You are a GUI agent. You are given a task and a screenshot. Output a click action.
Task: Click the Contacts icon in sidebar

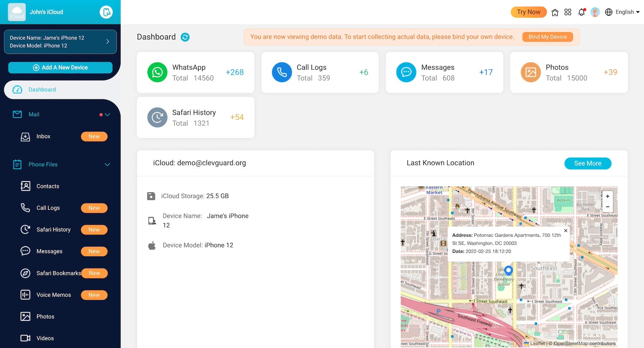point(25,186)
